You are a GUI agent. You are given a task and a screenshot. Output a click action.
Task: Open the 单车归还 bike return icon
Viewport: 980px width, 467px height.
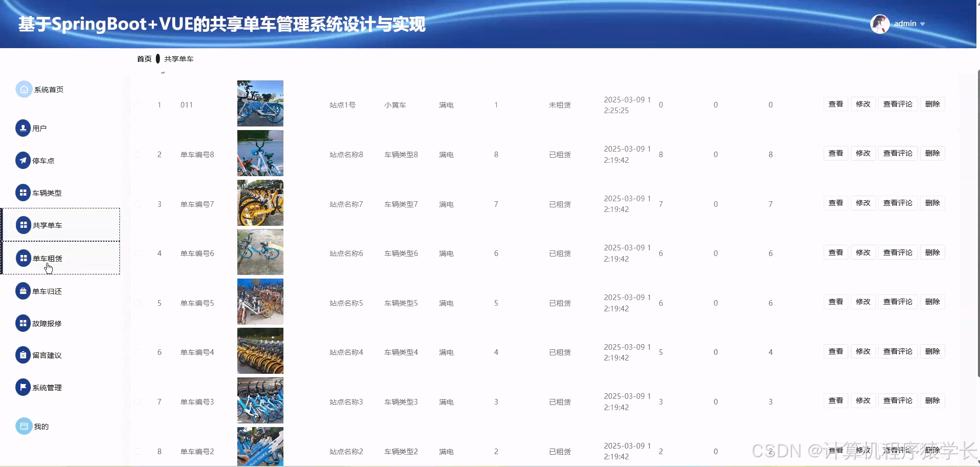click(23, 291)
